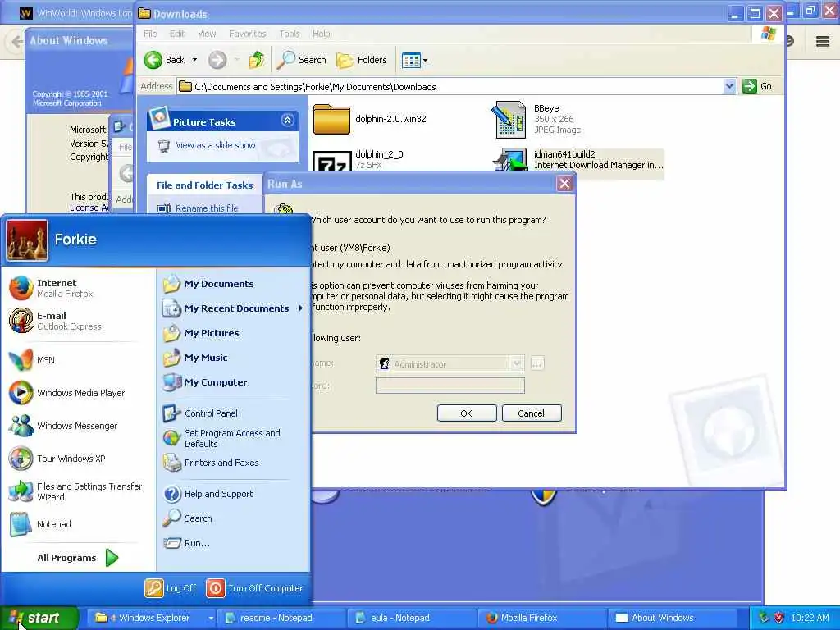Click the password input field
The height and width of the screenshot is (630, 840).
[x=450, y=386]
